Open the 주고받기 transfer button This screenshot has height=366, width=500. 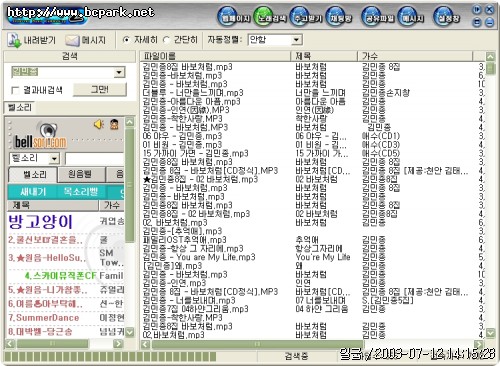point(306,17)
